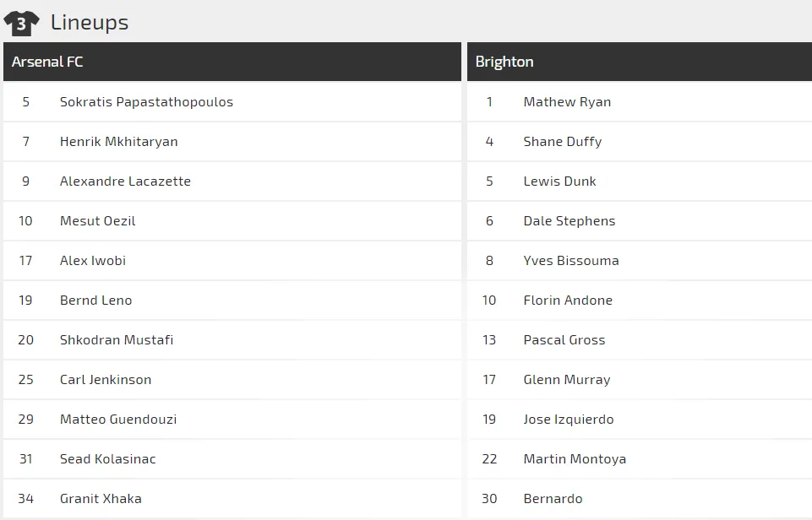Choose Martin Montoya in Brighton lineup

pyautogui.click(x=575, y=459)
